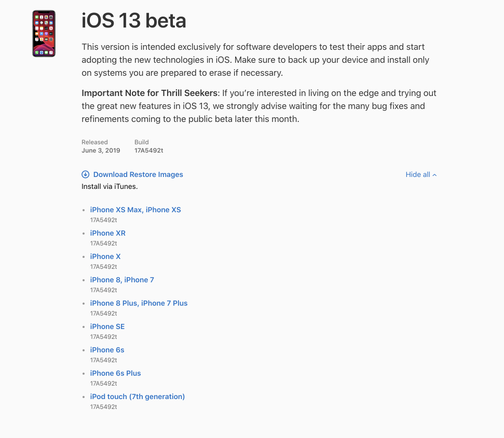Open the iPhone 6s Plus restore image
Screen dimensions: 504x438
tap(115, 373)
